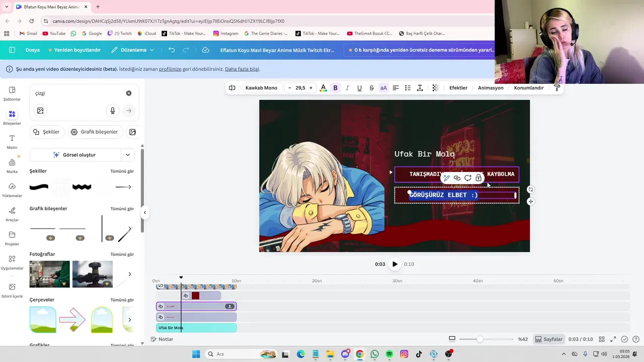Open the Metin text panel
Viewport: 644px width, 362px height.
[x=12, y=142]
